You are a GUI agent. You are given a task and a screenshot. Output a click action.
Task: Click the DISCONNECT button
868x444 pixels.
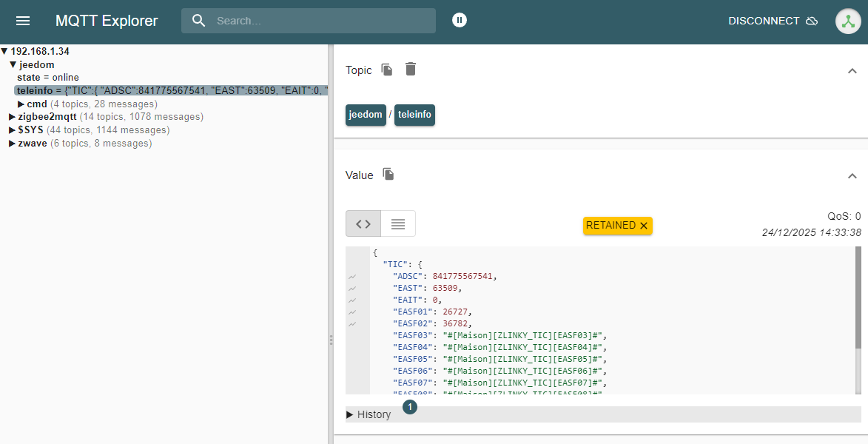(x=772, y=21)
